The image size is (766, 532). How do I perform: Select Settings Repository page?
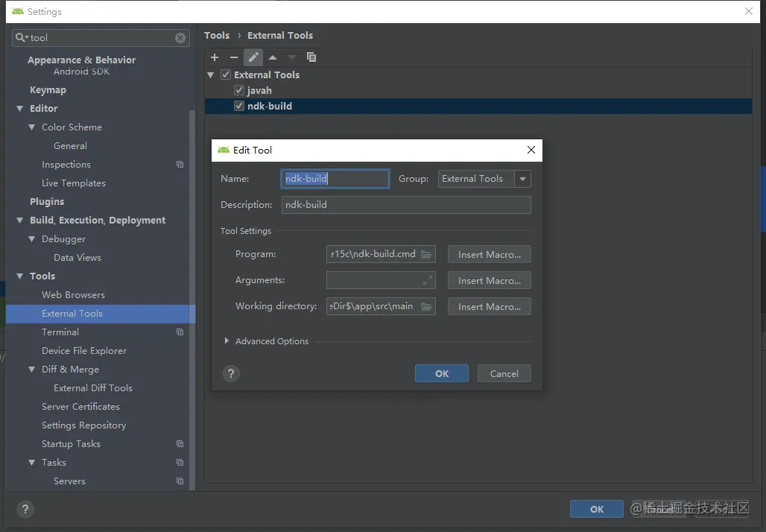pyautogui.click(x=83, y=425)
